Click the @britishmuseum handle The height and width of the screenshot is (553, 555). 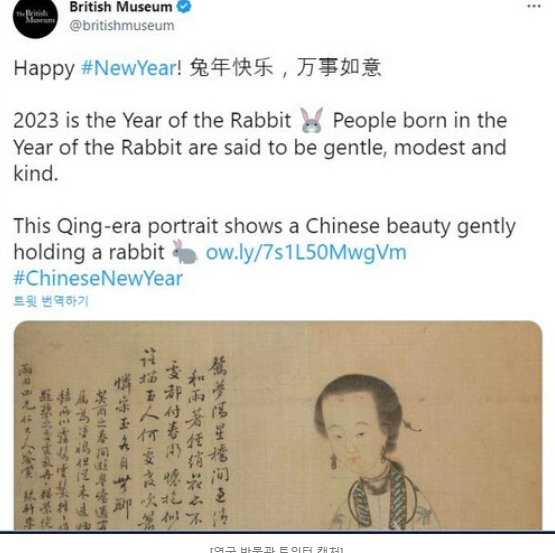point(122,26)
